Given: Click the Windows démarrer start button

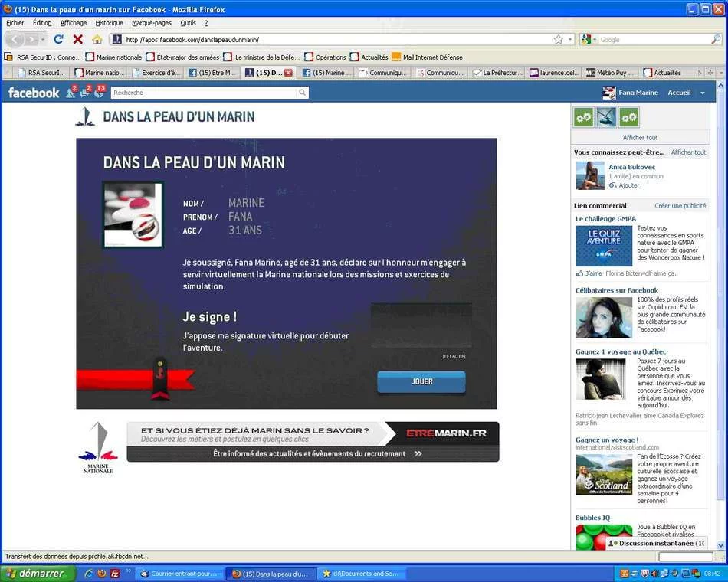Looking at the screenshot, I should point(38,573).
